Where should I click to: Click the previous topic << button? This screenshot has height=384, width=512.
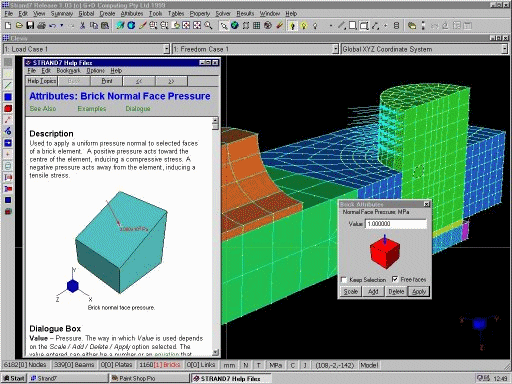pyautogui.click(x=139, y=81)
